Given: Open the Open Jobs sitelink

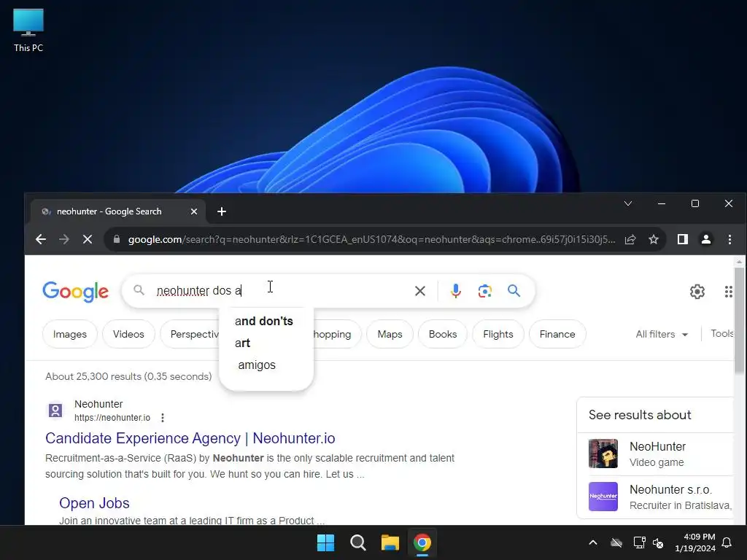Looking at the screenshot, I should pos(94,503).
